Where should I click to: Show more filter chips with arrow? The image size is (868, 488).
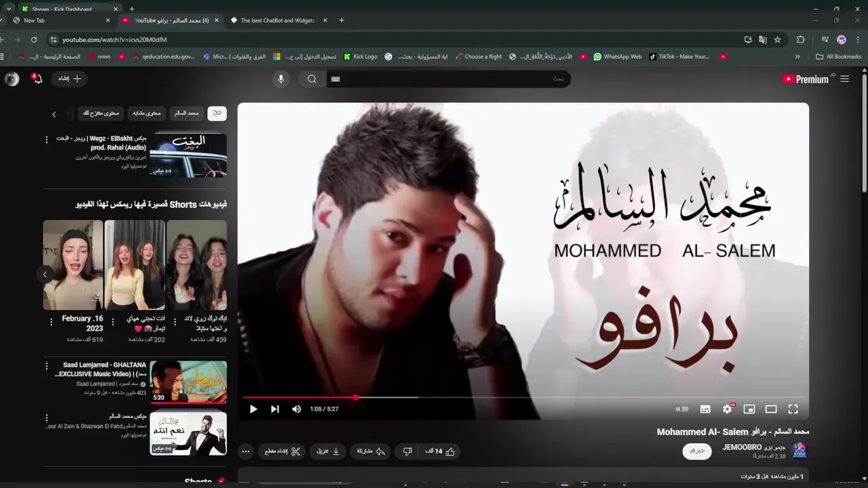(x=54, y=114)
